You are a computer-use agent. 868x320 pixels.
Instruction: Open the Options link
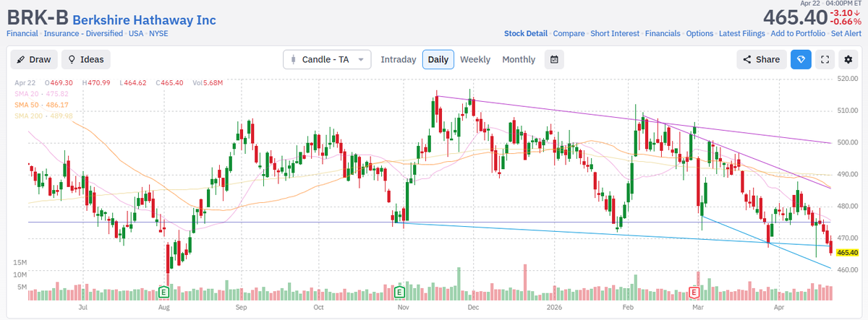(699, 33)
